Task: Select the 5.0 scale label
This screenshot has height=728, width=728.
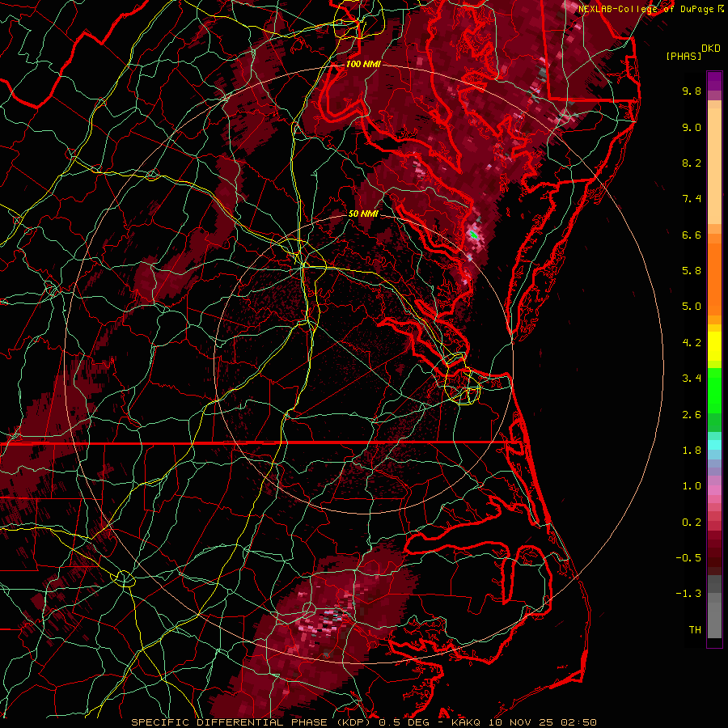Action: click(x=692, y=307)
